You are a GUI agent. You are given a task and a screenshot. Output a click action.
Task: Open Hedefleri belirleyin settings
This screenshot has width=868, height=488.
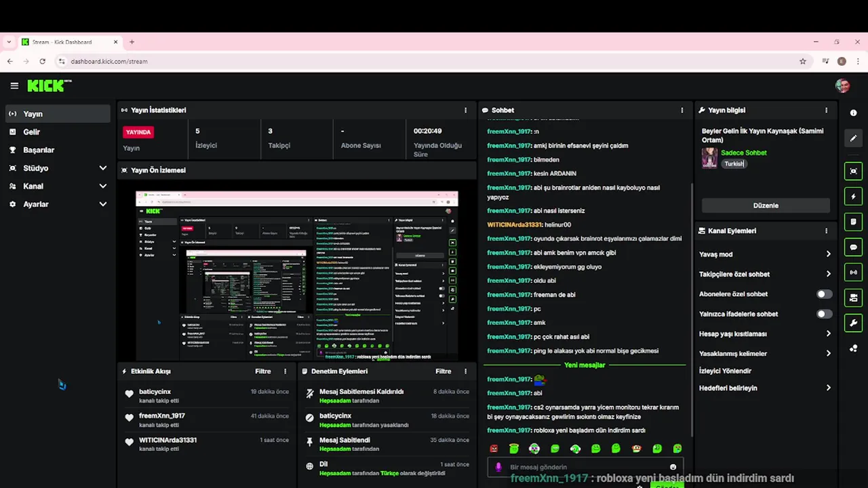click(x=765, y=388)
